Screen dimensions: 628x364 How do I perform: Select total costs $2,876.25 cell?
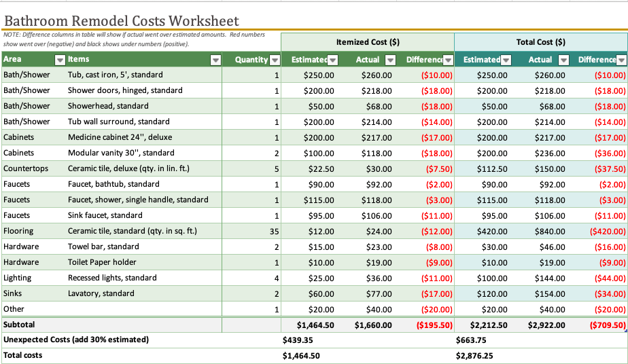click(x=474, y=356)
